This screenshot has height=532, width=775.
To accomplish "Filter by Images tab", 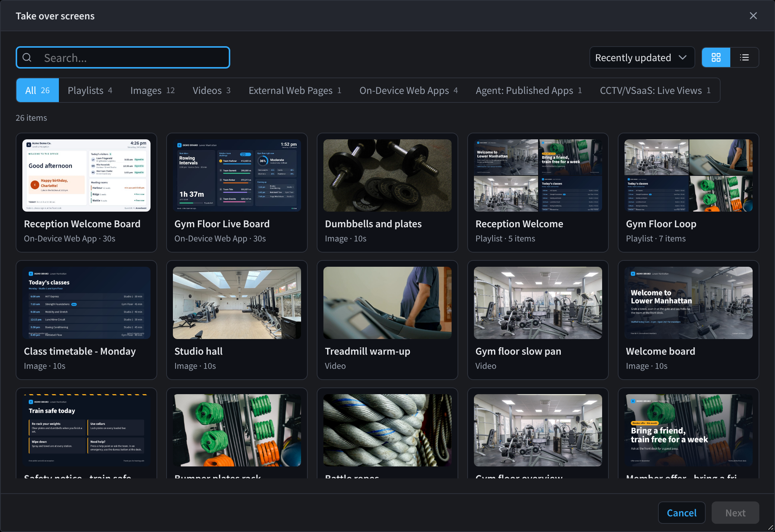I will [152, 90].
